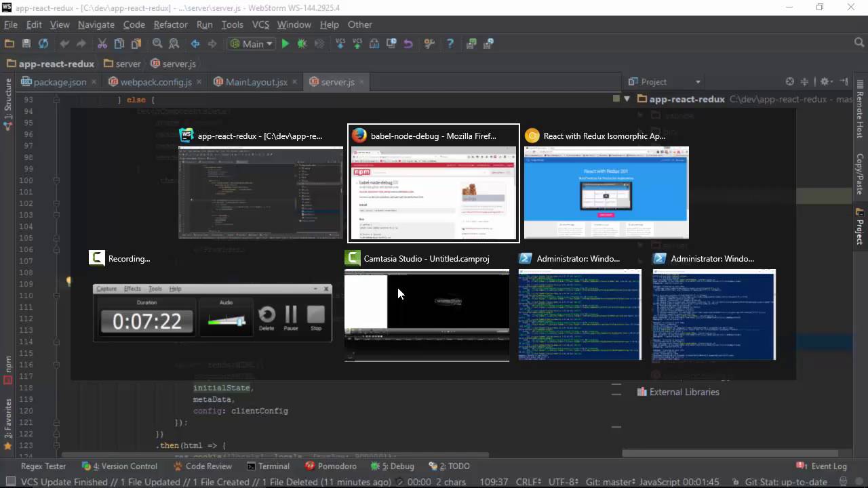Viewport: 868px width, 488px height.
Task: Click the VCS Commit Changes icon
Action: point(357,43)
